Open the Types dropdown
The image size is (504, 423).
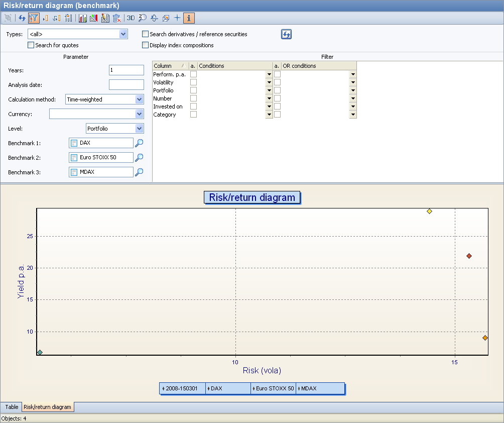[x=123, y=34]
